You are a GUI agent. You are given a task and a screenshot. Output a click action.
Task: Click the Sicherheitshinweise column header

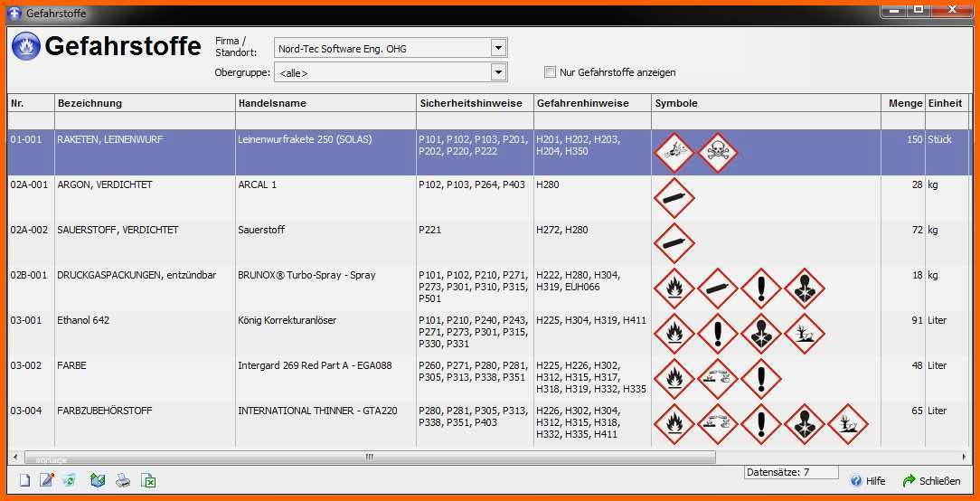point(475,103)
